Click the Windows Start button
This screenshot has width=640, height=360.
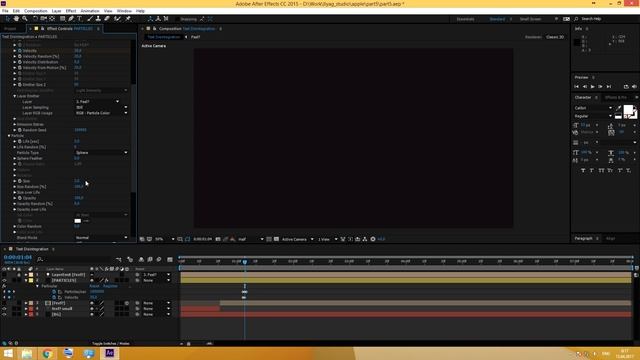tap(8, 353)
